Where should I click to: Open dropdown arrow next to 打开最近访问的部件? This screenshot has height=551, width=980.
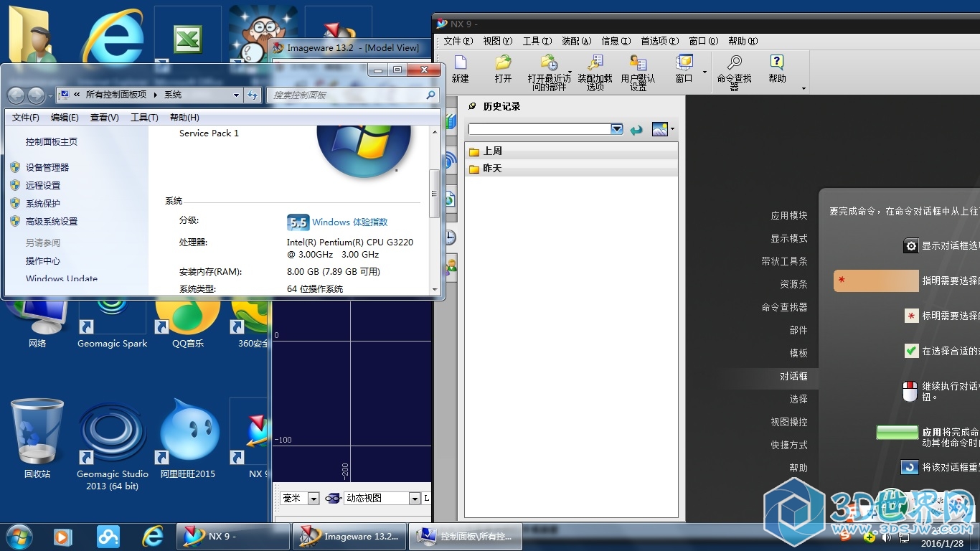coord(570,72)
